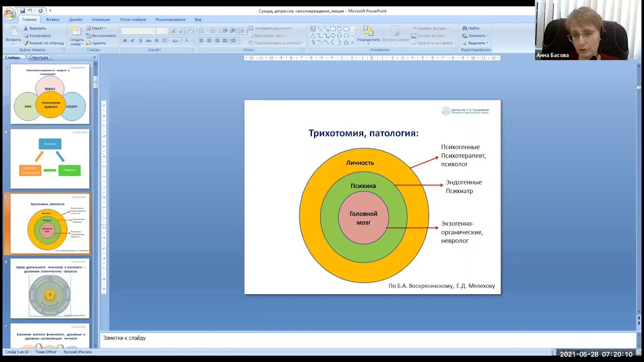This screenshot has width=644, height=362.
Task: Open Упорядочить arrange options
Action: pyautogui.click(x=368, y=34)
